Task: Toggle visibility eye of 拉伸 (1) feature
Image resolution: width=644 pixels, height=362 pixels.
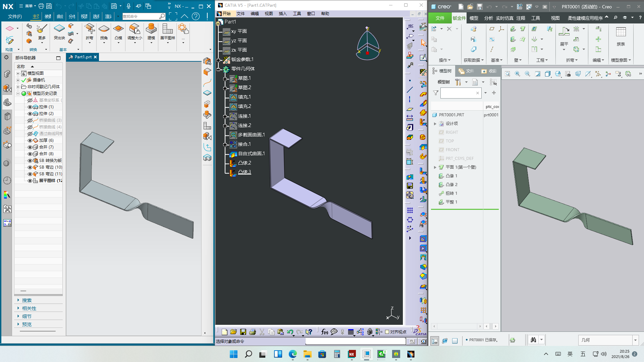Action: [x=30, y=107]
